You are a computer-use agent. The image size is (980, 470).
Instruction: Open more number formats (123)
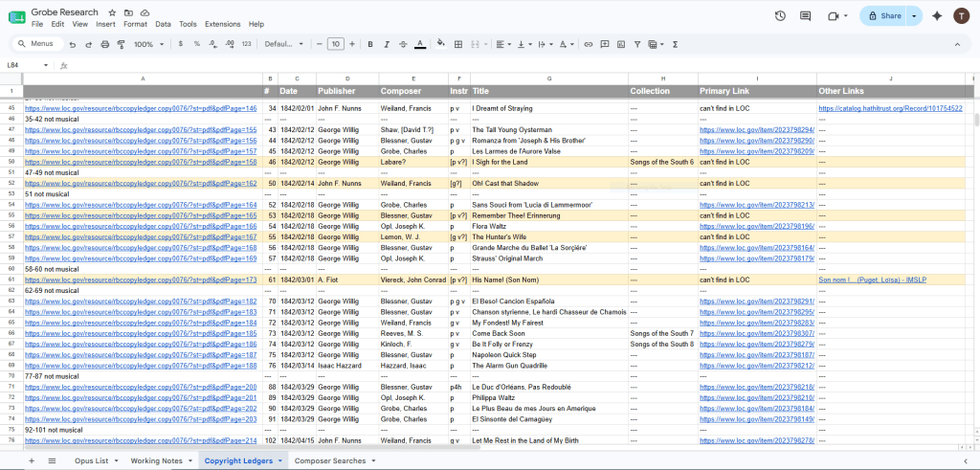point(246,44)
